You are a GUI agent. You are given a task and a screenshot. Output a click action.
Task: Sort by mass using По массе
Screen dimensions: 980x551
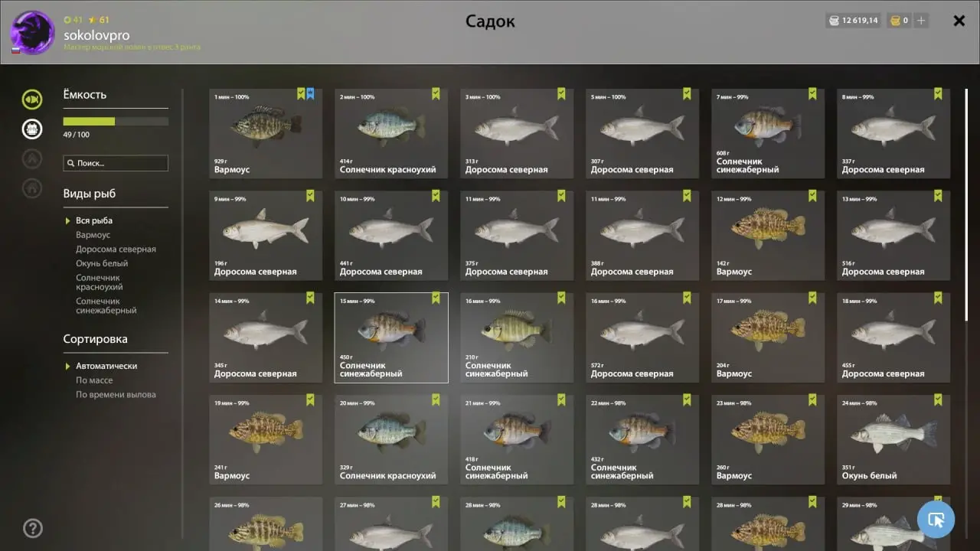pos(94,380)
